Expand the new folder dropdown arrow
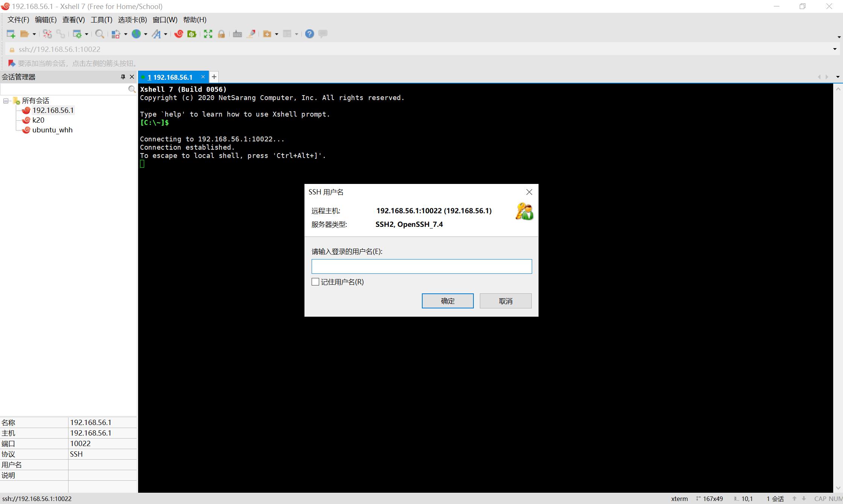This screenshot has height=504, width=843. click(x=277, y=34)
